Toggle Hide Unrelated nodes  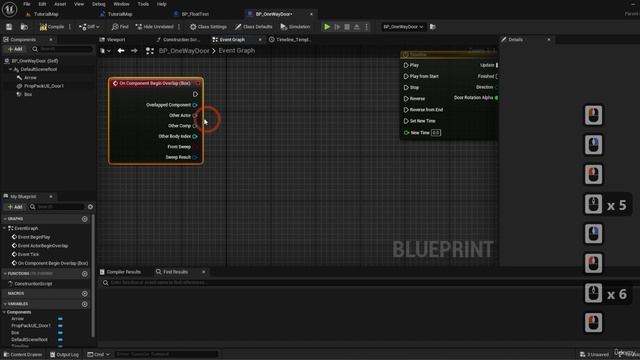pyautogui.click(x=154, y=27)
